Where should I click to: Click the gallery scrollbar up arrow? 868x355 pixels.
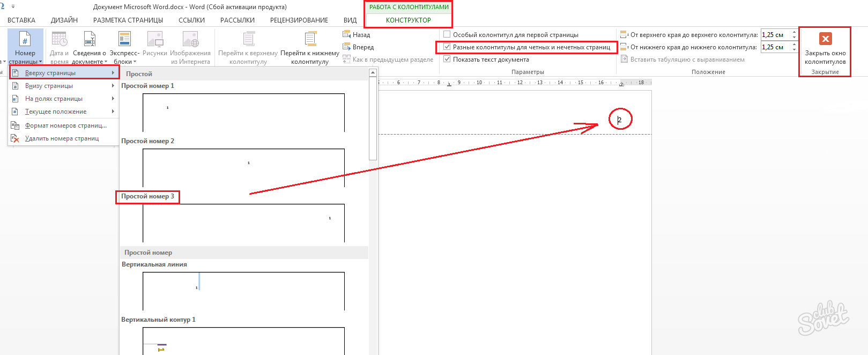(373, 72)
